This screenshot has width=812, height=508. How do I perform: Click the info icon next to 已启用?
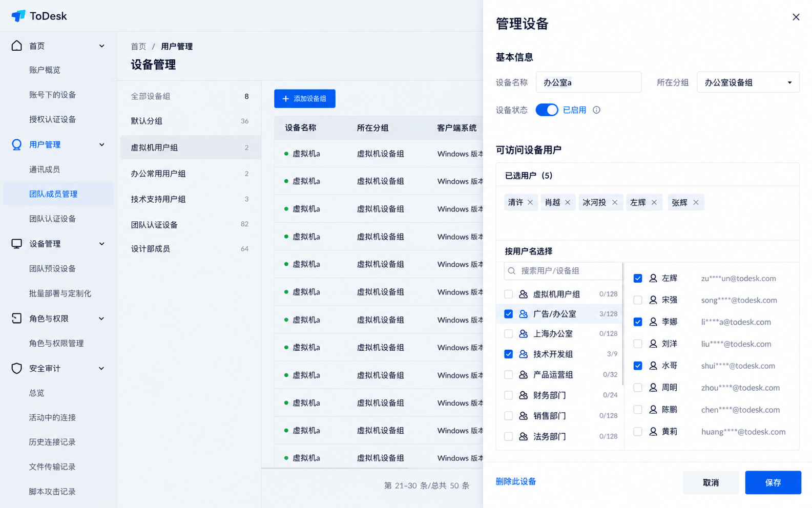click(596, 110)
